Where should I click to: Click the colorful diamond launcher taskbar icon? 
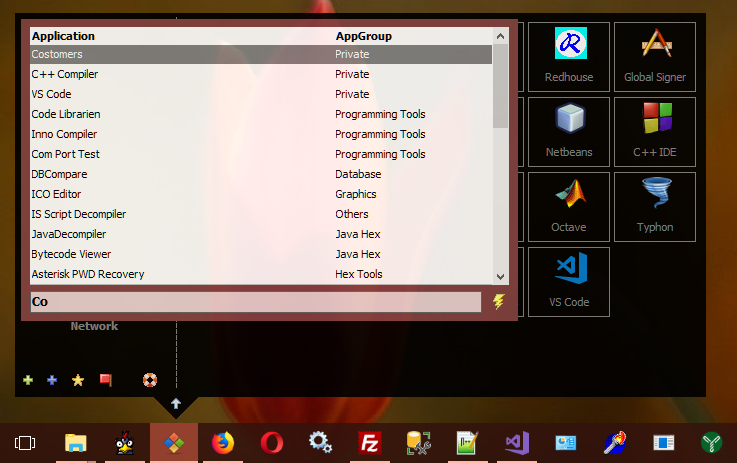point(174,443)
